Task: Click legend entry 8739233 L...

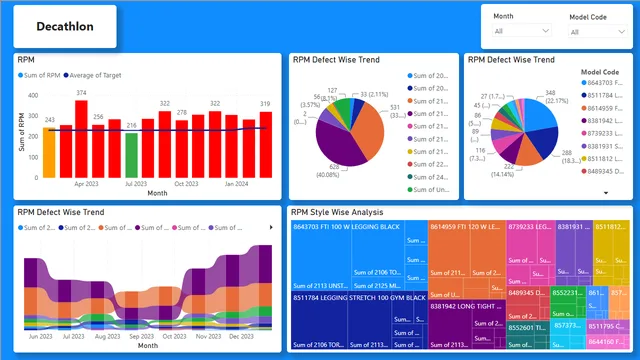Action: tap(602, 133)
